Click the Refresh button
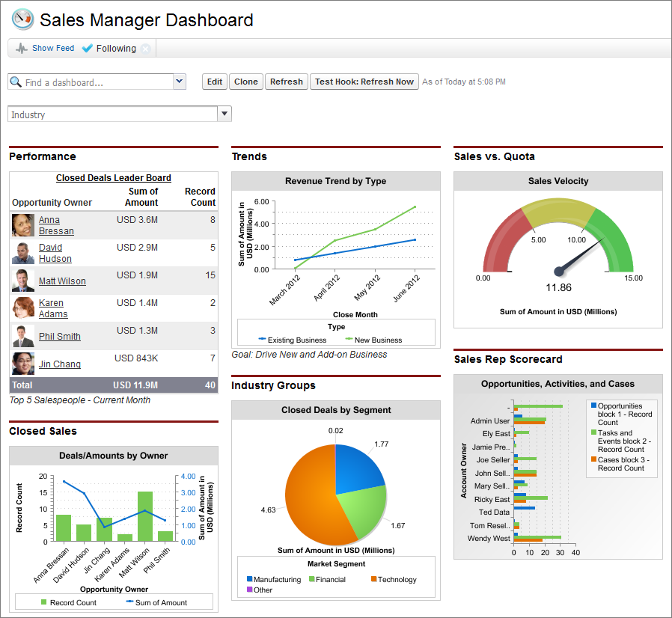The width and height of the screenshot is (672, 618). coord(286,82)
